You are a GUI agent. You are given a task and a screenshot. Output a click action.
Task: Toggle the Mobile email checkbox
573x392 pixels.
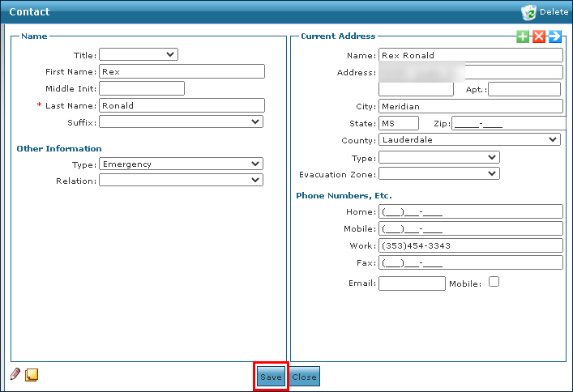494,283
